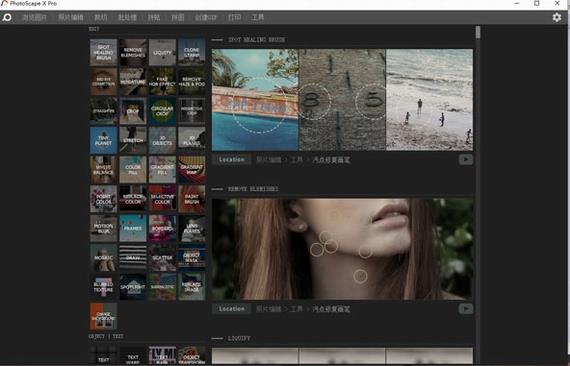Click Location button under Remove Blemishes preview

click(x=232, y=309)
